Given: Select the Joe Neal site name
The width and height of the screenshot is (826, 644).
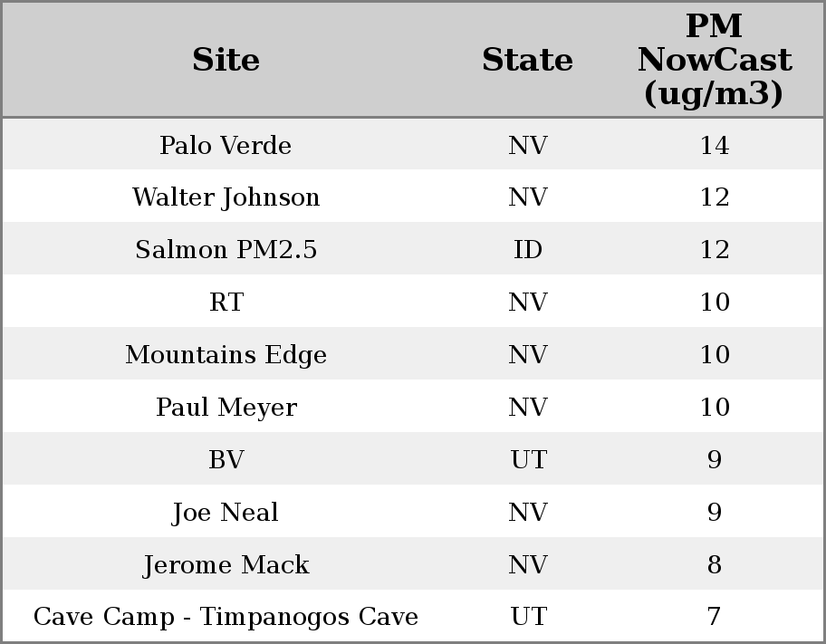Looking at the screenshot, I should (226, 513).
